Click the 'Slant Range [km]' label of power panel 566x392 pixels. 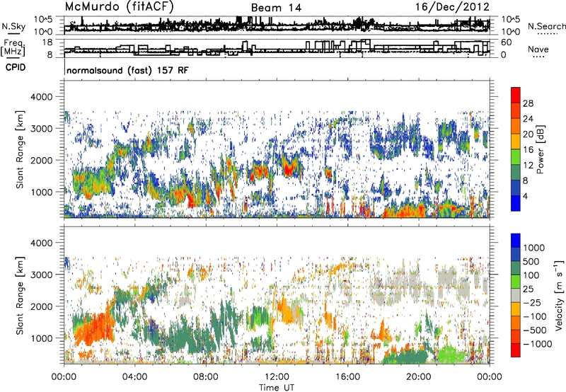coord(20,149)
